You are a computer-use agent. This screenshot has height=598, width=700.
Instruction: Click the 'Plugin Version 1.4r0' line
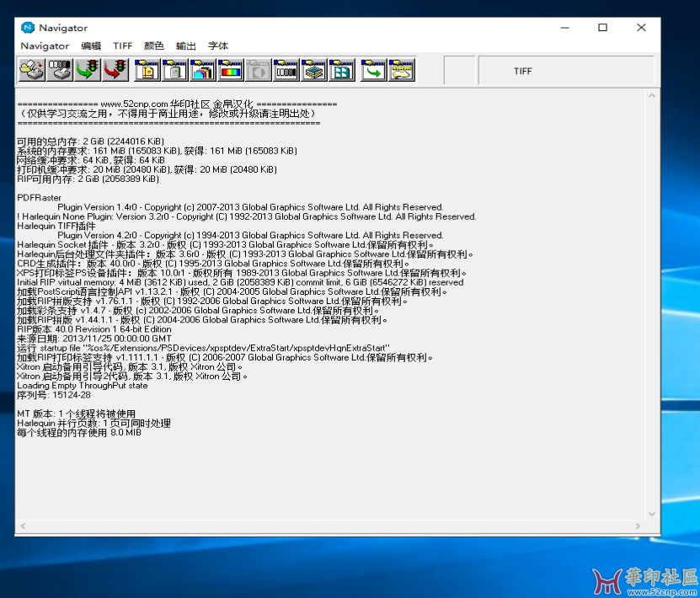pyautogui.click(x=250, y=207)
